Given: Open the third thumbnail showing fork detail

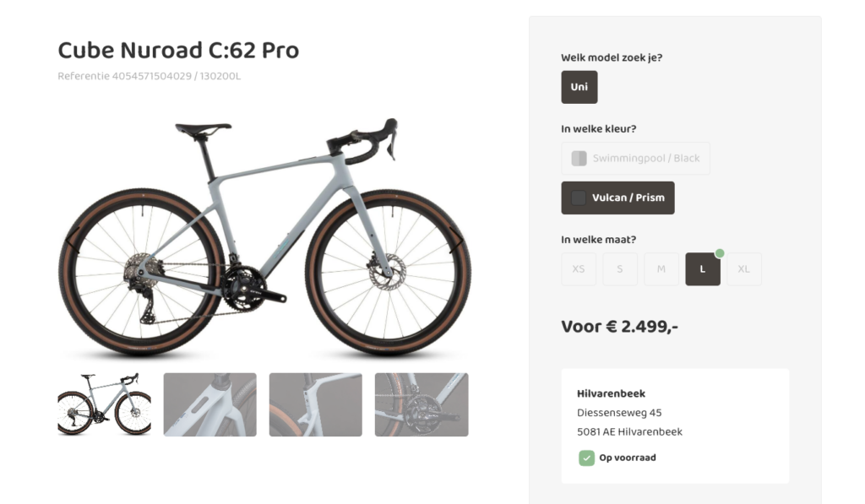Looking at the screenshot, I should point(315,404).
